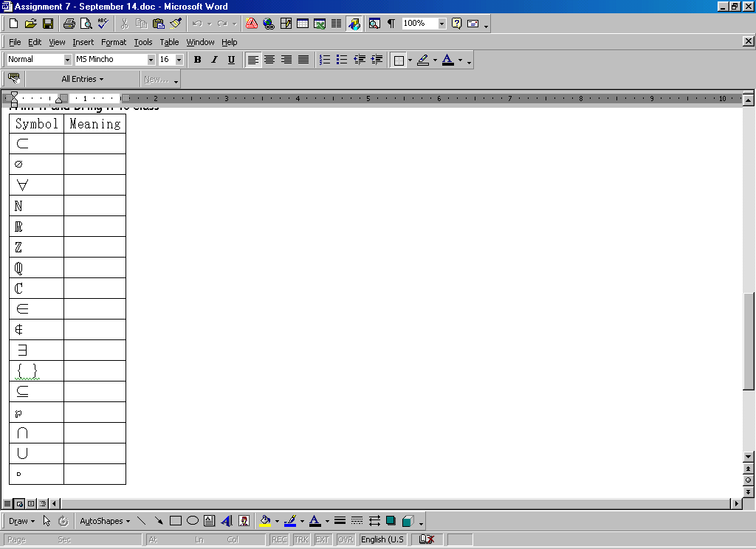
Task: Open Tables and Borders toolbar
Action: (x=286, y=24)
